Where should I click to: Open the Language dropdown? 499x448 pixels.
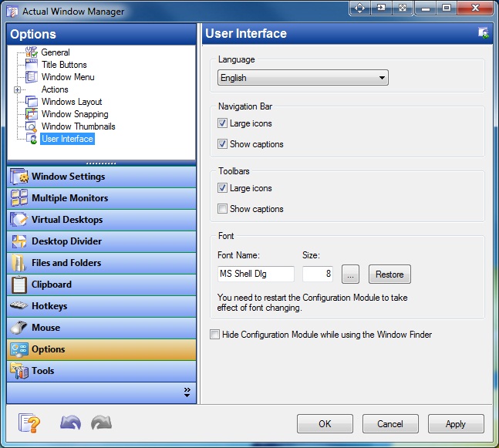(x=303, y=78)
